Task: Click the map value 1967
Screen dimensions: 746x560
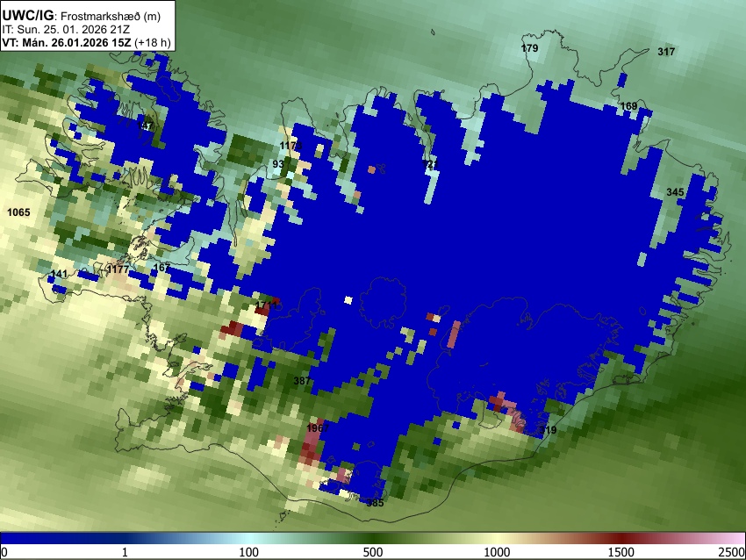Action: coord(318,428)
